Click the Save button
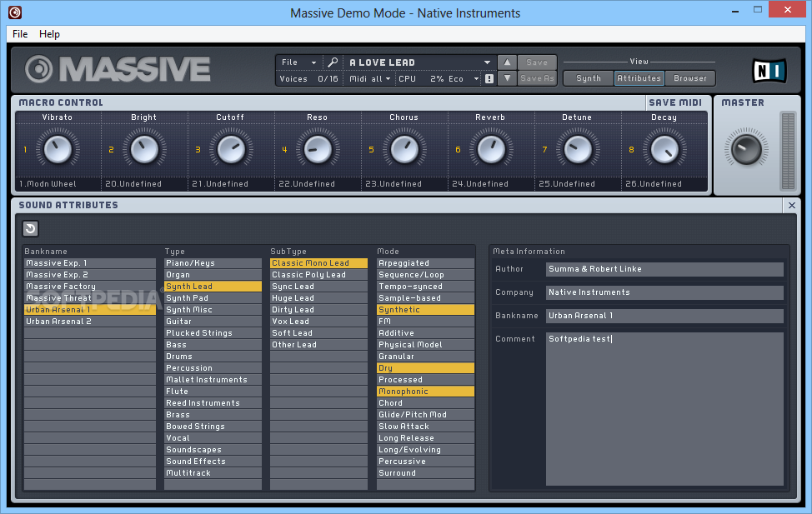This screenshot has height=514, width=812. [x=537, y=62]
